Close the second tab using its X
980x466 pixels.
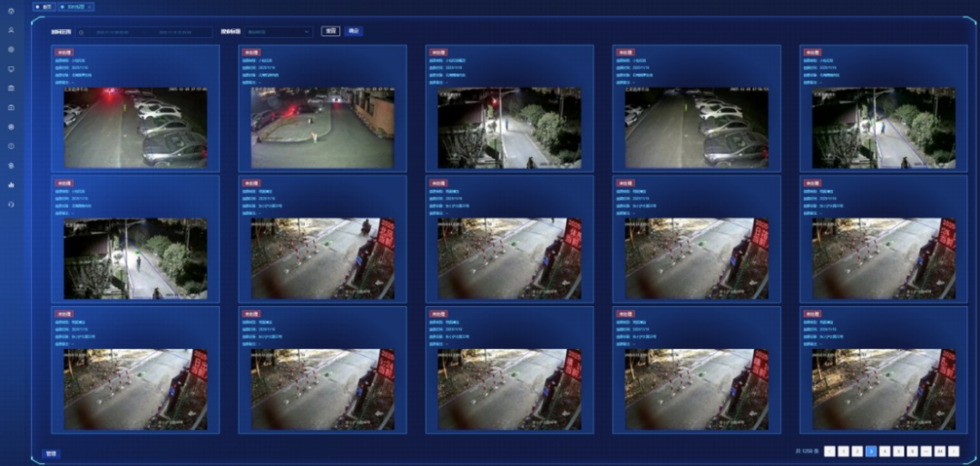pyautogui.click(x=90, y=6)
